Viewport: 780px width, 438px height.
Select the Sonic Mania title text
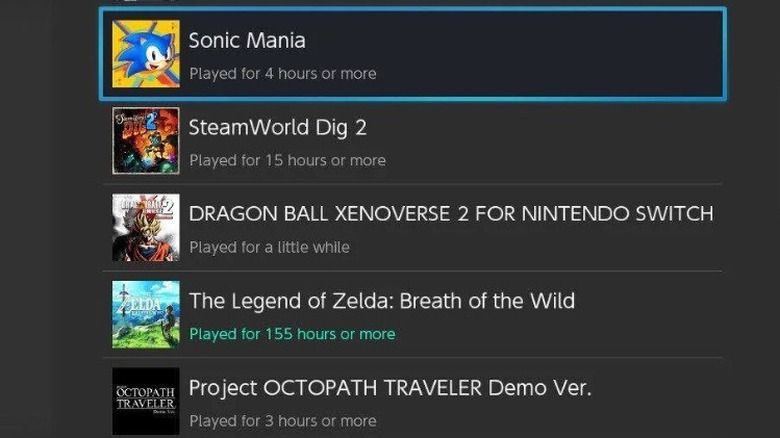point(247,41)
